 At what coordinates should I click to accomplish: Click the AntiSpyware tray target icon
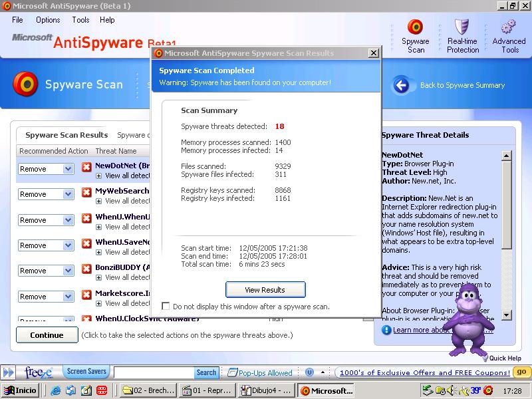pyautogui.click(x=488, y=390)
